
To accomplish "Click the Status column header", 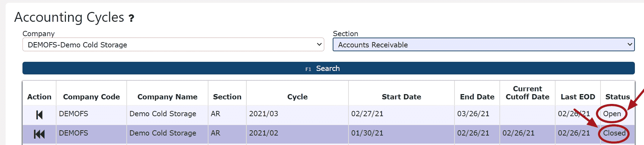I will coord(617,97).
